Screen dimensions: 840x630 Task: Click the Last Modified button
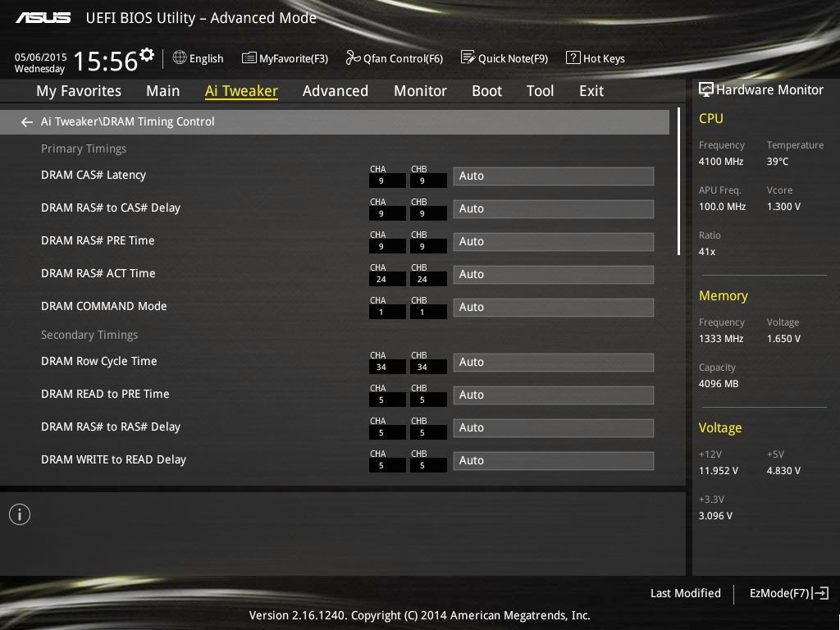685,593
